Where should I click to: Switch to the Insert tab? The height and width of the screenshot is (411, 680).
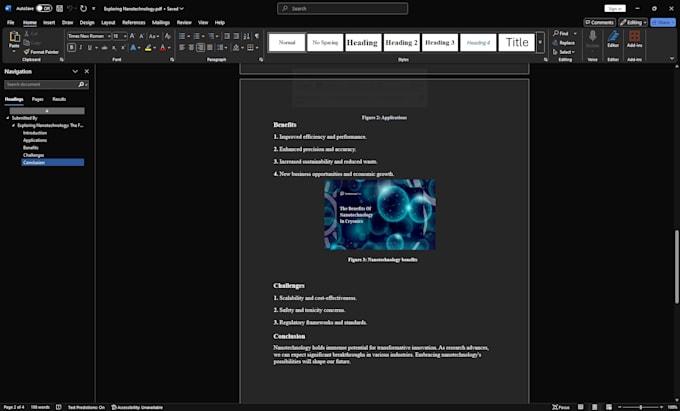pos(49,23)
